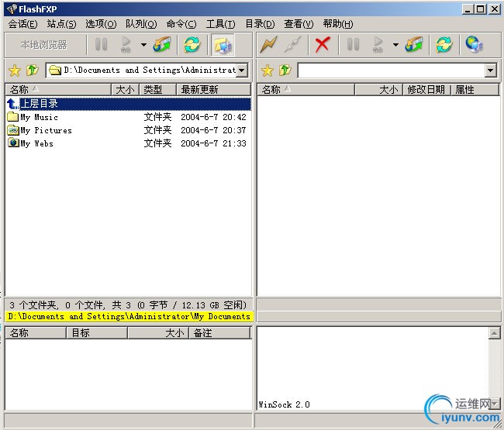Image resolution: width=504 pixels, height=430 pixels.
Task: Click the queue 名称 column header
Action: pyautogui.click(x=36, y=333)
